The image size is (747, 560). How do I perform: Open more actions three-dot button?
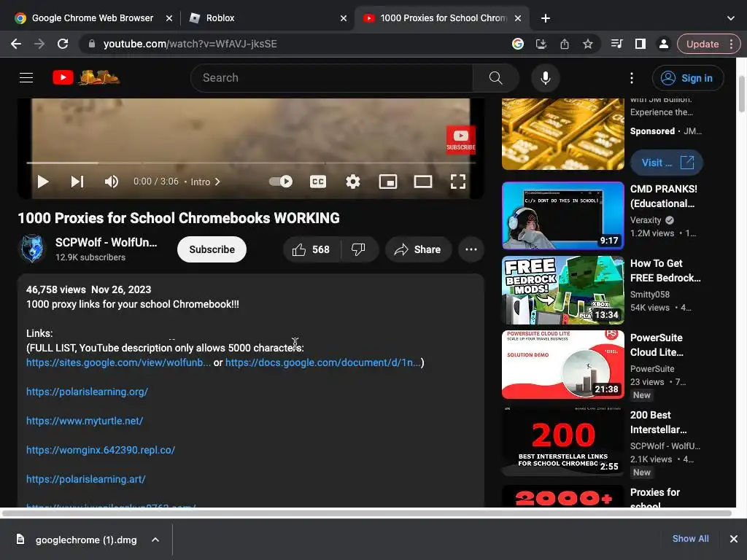tap(471, 249)
